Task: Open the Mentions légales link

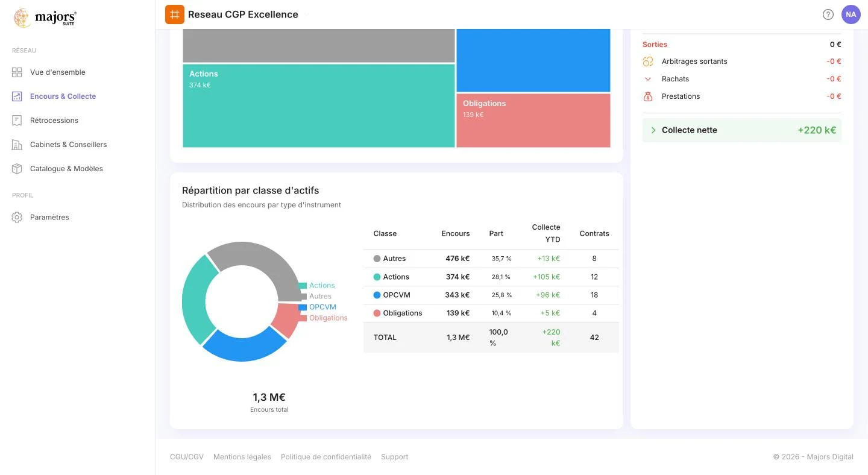Action: pos(242,457)
